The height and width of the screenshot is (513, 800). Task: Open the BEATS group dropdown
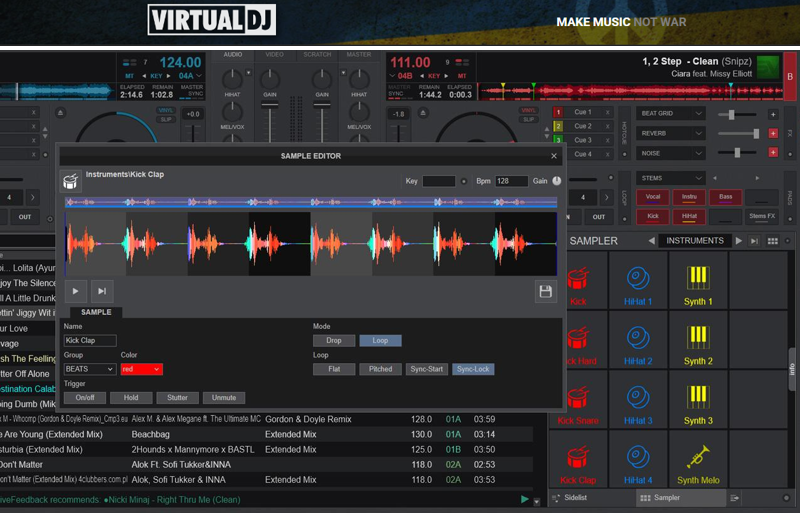click(89, 369)
